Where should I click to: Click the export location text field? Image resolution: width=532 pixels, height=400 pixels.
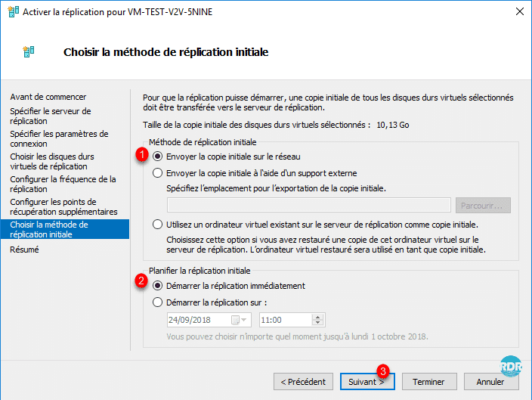(309, 205)
